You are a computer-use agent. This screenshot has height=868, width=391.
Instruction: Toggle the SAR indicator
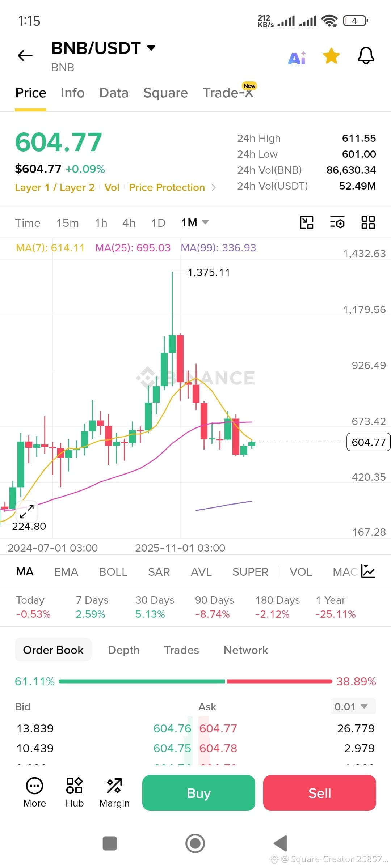pos(159,572)
